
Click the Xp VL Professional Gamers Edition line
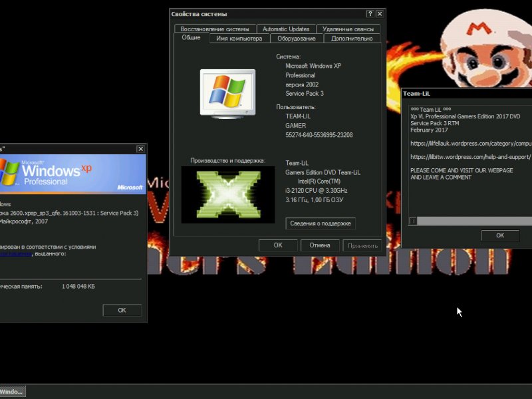pyautogui.click(x=465, y=116)
